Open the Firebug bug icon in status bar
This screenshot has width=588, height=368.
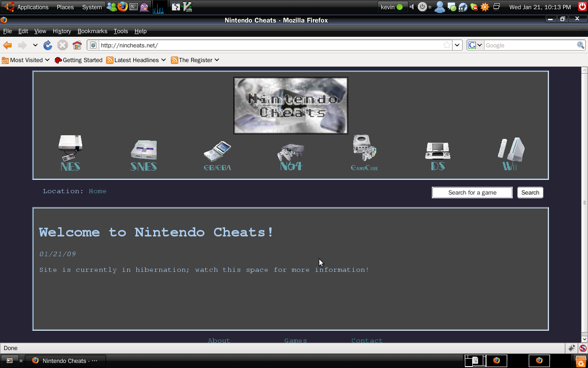click(571, 348)
